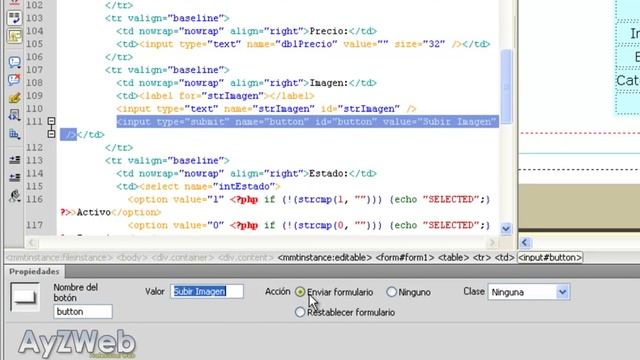Select the Restablecer formulario radio option
The width and height of the screenshot is (640, 360).
tap(300, 312)
